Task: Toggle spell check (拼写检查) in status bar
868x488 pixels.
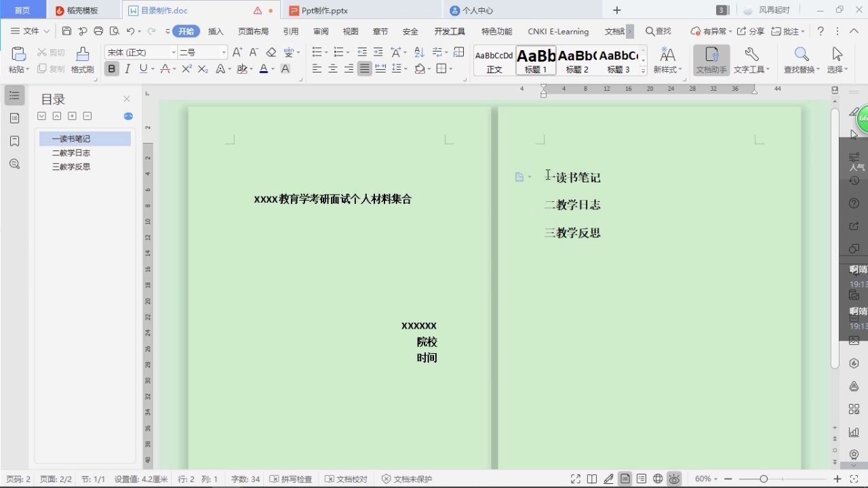Action: point(290,479)
